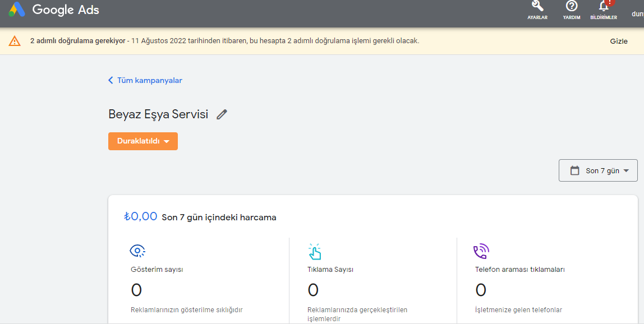Open the Son 7 gün date range dropdown
This screenshot has height=324, width=644.
coord(598,170)
